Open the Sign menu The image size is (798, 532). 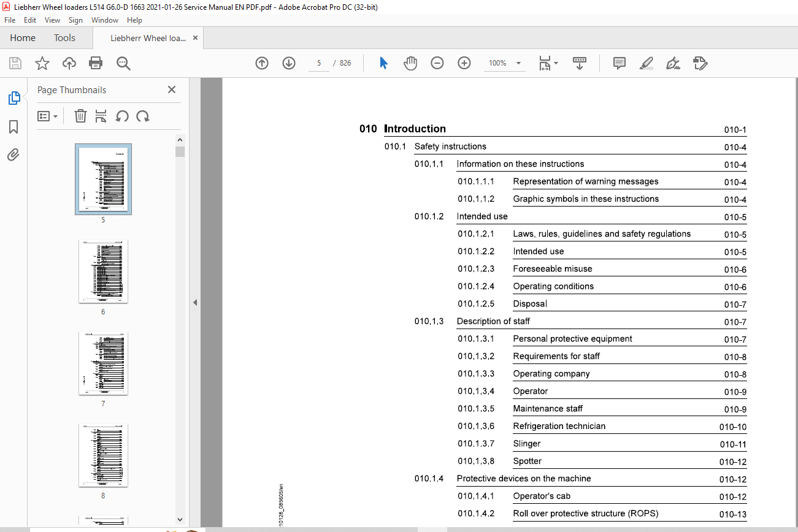pyautogui.click(x=75, y=20)
